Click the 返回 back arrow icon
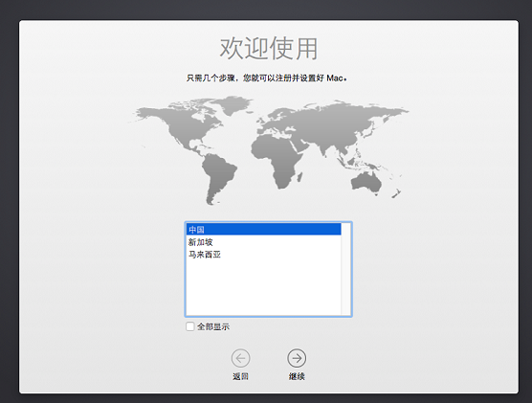532x403 pixels. point(240,358)
